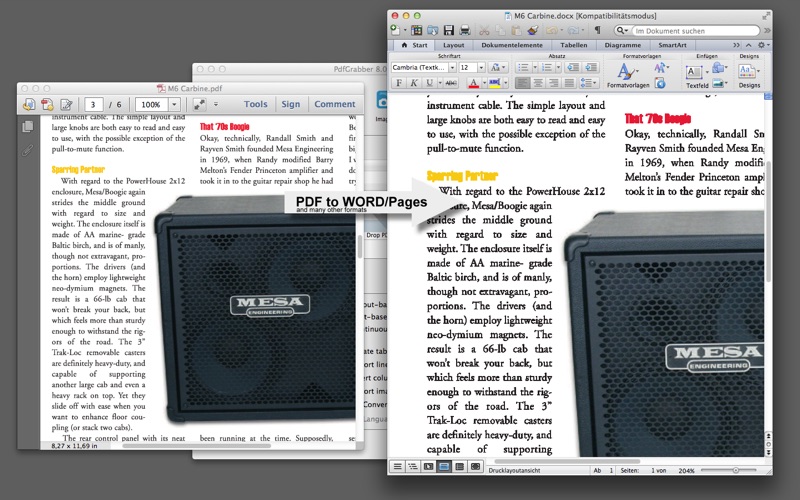Justify text alignment in Word
The image size is (800, 500).
click(x=569, y=83)
